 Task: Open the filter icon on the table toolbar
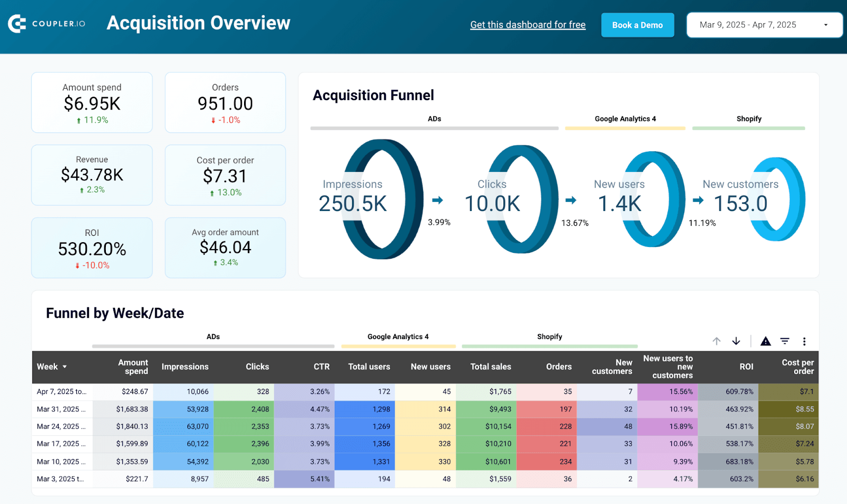[784, 341]
